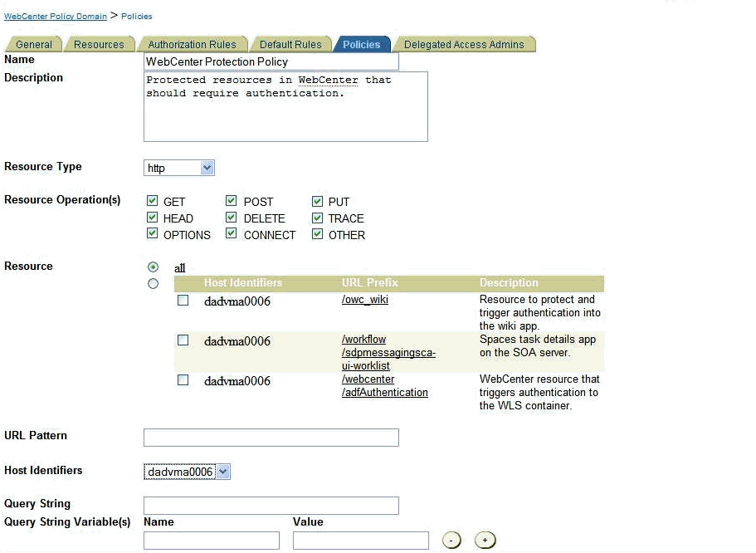This screenshot has height=553, width=756.
Task: Click 'Policies' text in the breadcrumb
Action: point(136,17)
